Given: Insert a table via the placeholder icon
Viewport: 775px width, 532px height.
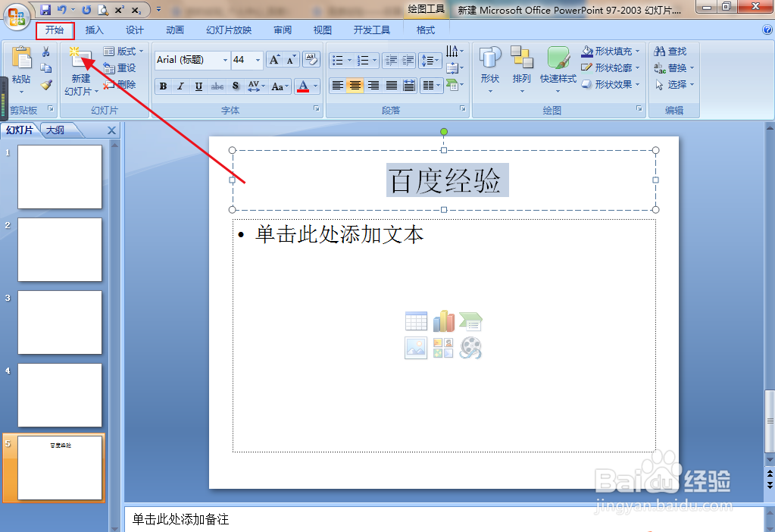Looking at the screenshot, I should (x=416, y=321).
